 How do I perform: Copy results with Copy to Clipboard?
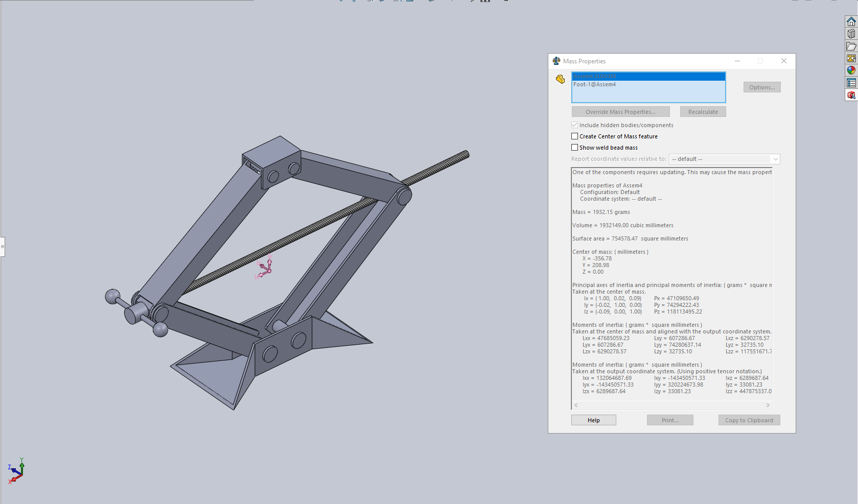click(x=749, y=420)
